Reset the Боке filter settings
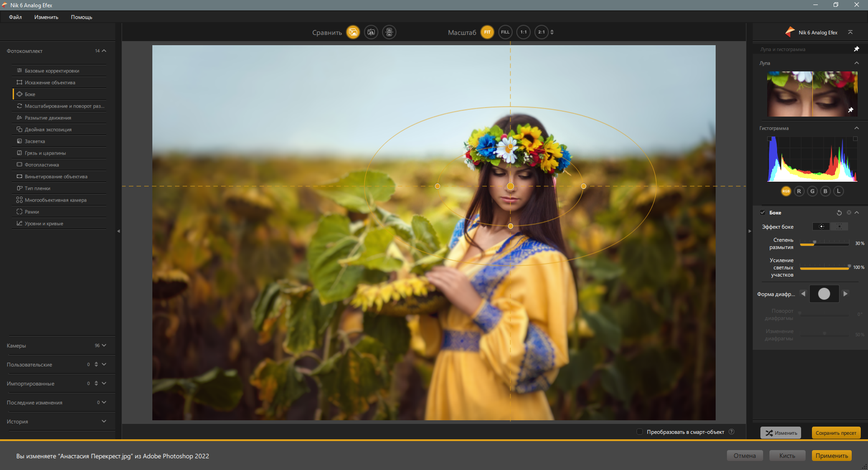The height and width of the screenshot is (470, 868). point(839,212)
